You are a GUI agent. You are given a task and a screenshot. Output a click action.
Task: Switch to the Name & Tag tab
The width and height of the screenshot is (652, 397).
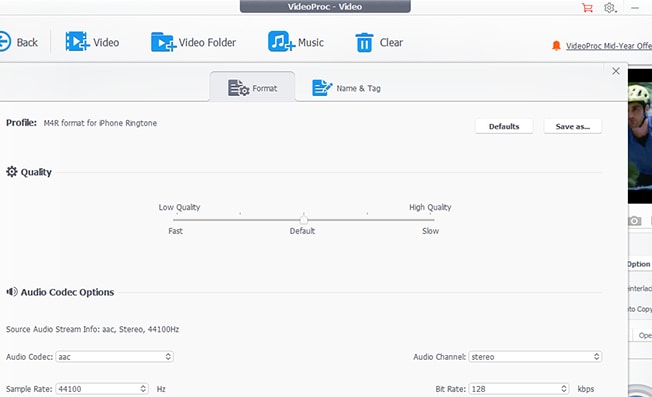pos(346,88)
